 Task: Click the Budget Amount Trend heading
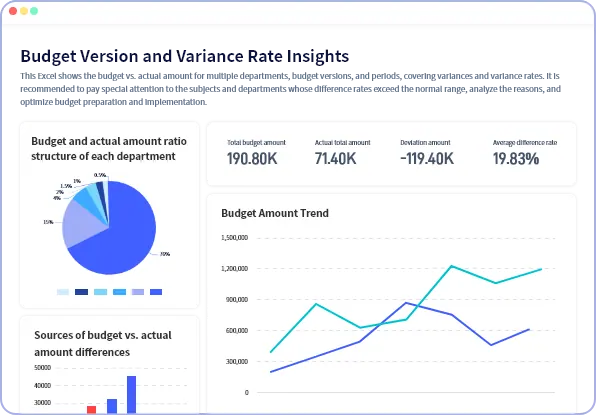click(275, 213)
